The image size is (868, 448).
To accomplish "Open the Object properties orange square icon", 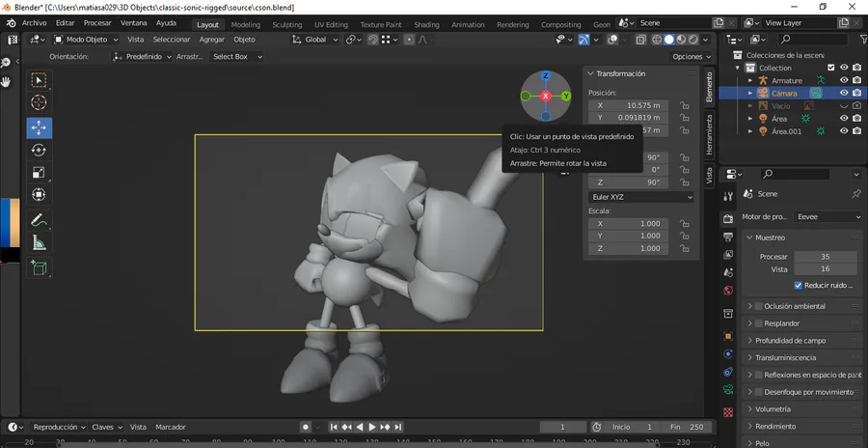I will 728,336.
